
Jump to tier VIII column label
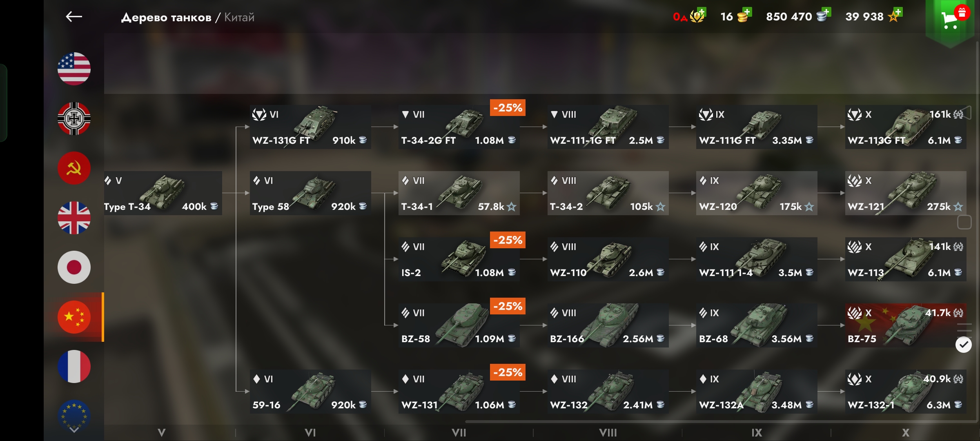tap(608, 432)
